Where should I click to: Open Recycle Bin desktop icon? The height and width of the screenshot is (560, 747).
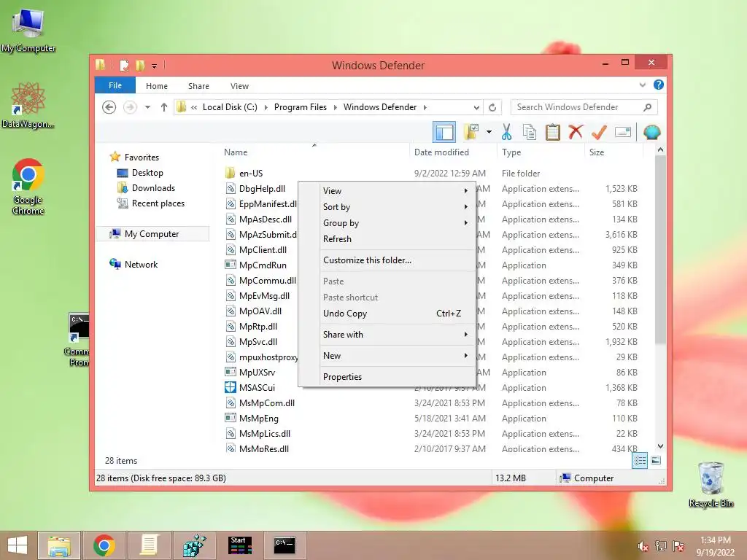click(711, 484)
